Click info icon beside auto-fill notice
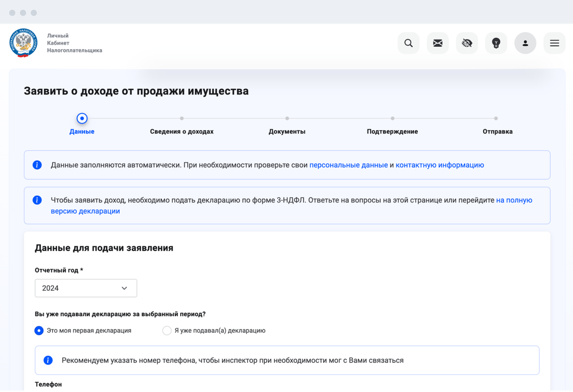Image resolution: width=573 pixels, height=392 pixels. coord(37,165)
